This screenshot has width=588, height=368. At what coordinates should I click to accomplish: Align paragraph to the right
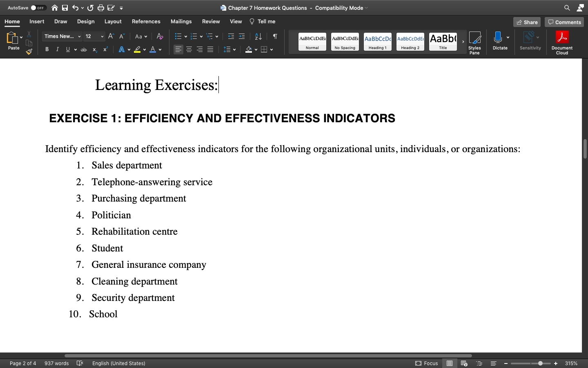(x=200, y=49)
